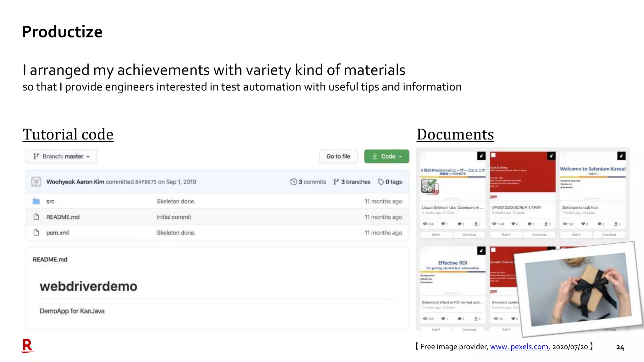Click the README.md file icon

[36, 217]
